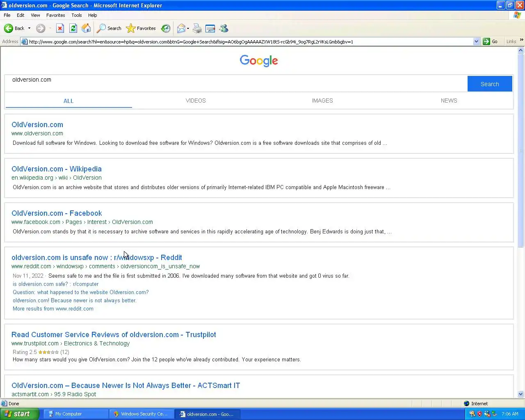Open 'Because newer is not always better' Reddit sublink
The width and height of the screenshot is (525, 420).
coord(74,300)
